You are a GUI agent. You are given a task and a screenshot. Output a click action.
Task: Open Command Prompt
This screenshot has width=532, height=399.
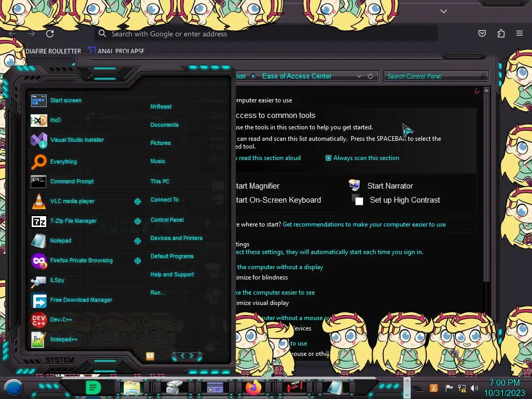click(62, 181)
